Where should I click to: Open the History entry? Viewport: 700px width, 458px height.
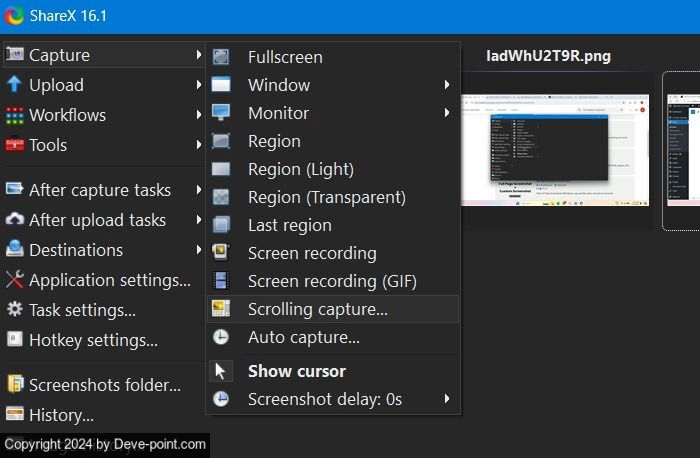pos(61,415)
